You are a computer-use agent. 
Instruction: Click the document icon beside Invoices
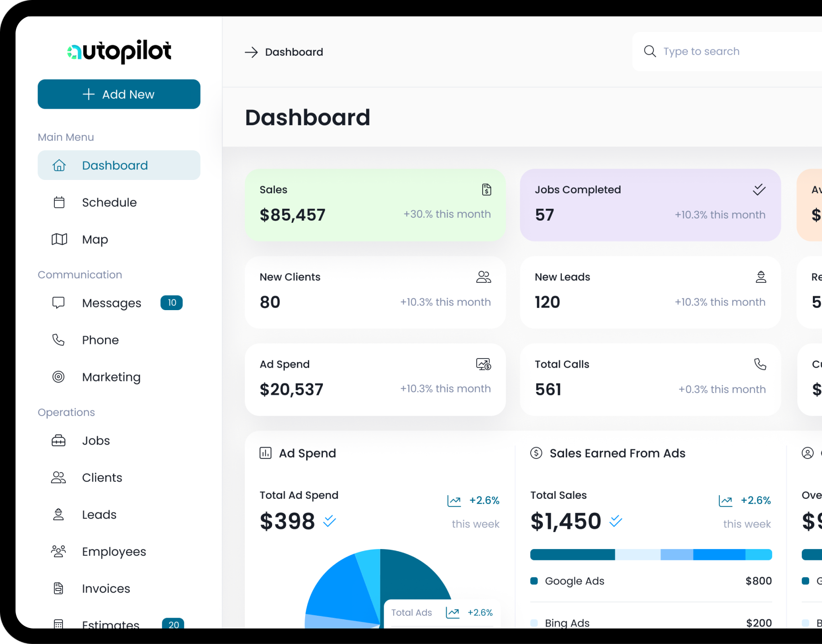[58, 588]
